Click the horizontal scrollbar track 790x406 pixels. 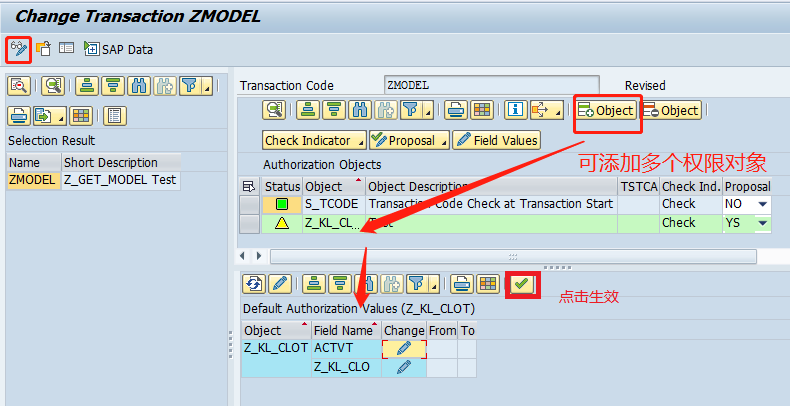click(x=513, y=256)
